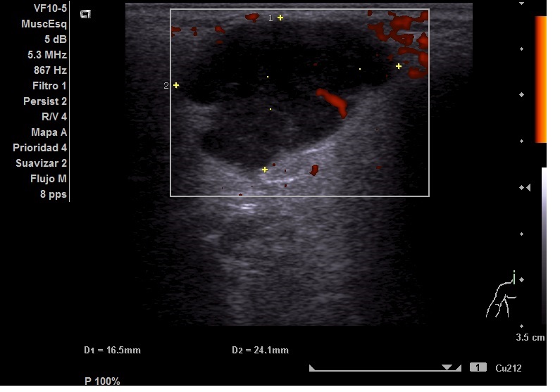The image size is (560, 392).
Task: Select caliper 2 left cross marker
Action: pyautogui.click(x=176, y=85)
